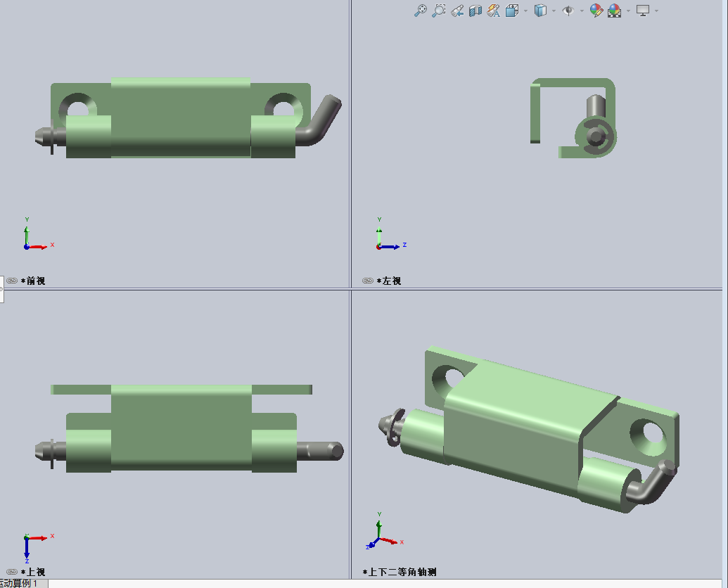Click the Apply Scene icon
This screenshot has height=588, width=728.
614,11
